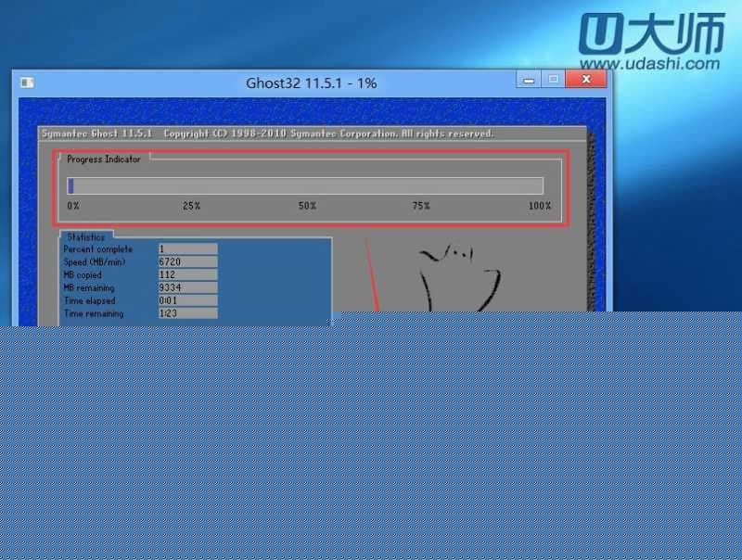Click the 50% marker under the progress bar
This screenshot has height=560, width=742.
306,206
